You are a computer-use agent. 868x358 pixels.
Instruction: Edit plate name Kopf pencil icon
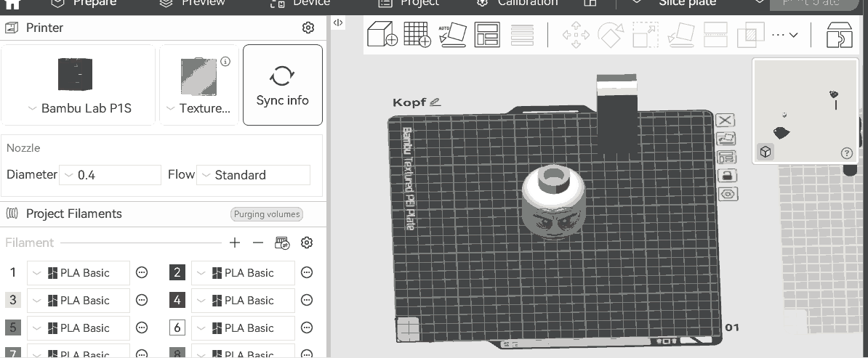coord(435,102)
